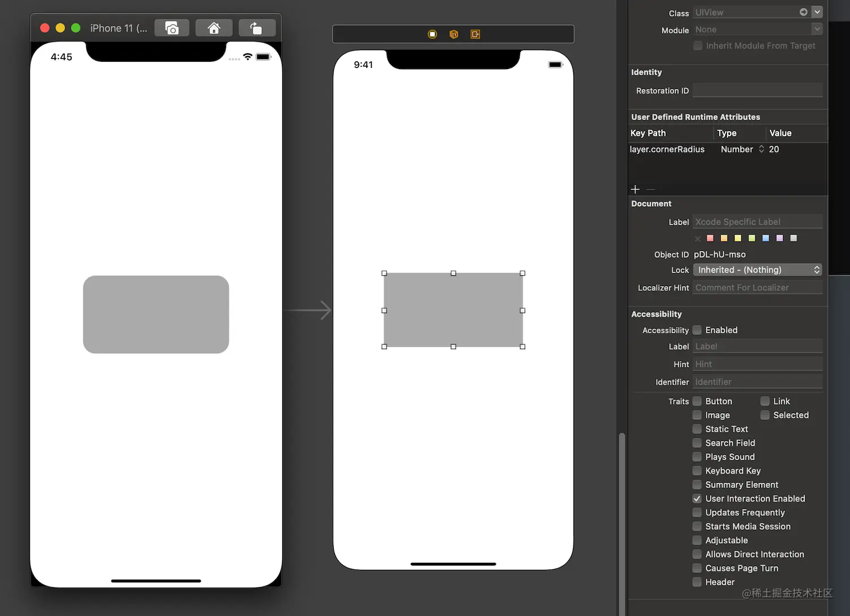Screen dimensions: 850x616
Task: Select the Exit icon in scene dock
Action: pyautogui.click(x=475, y=34)
